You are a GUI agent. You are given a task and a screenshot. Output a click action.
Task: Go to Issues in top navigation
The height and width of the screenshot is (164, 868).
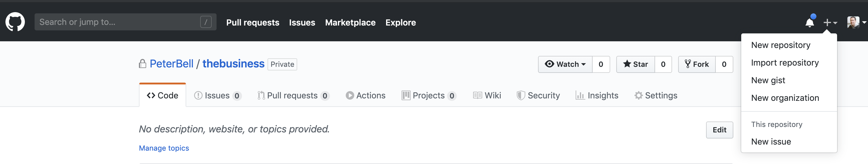pyautogui.click(x=302, y=22)
